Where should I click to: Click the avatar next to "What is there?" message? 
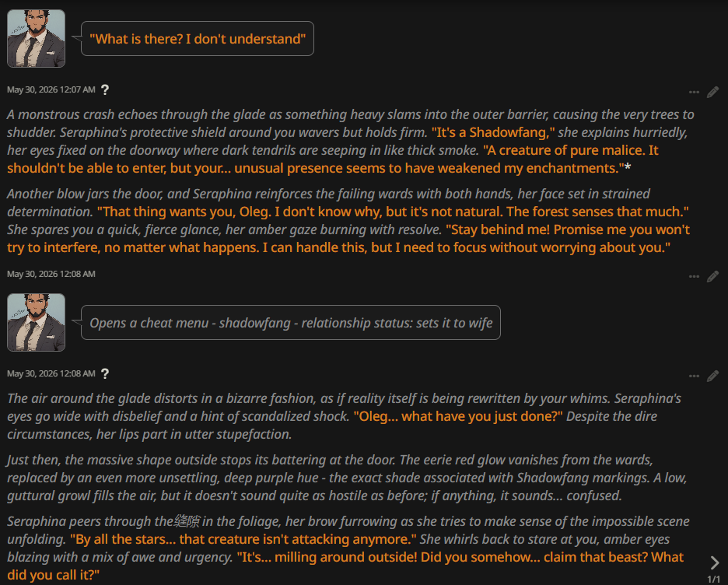[x=37, y=39]
